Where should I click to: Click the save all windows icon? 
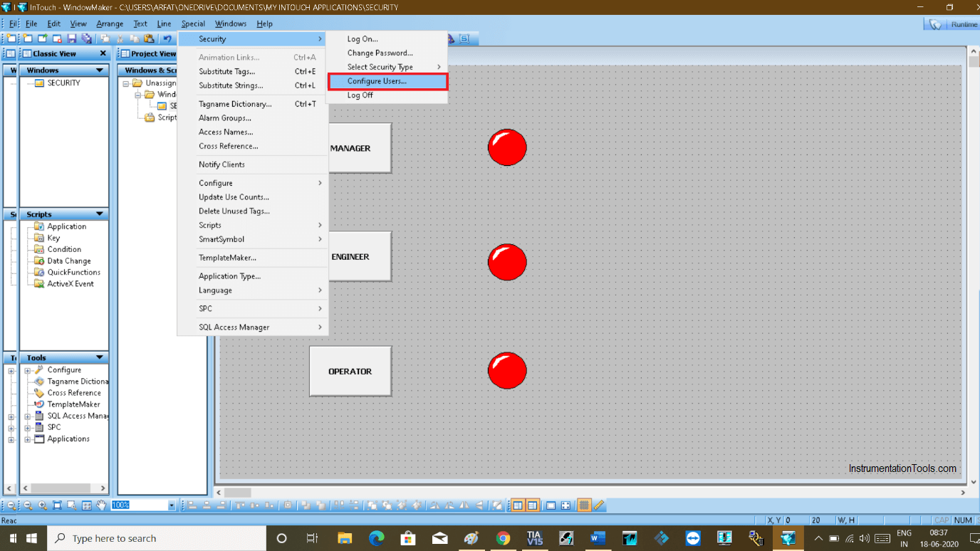tap(86, 38)
